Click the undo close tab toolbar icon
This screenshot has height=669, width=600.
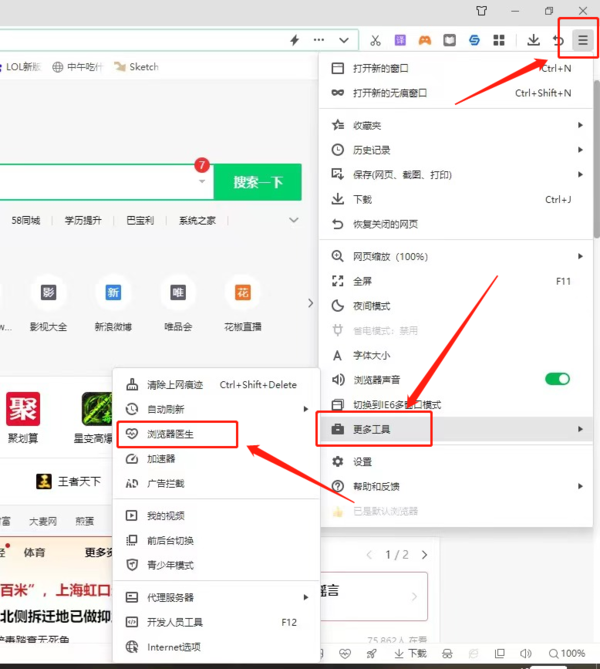(558, 40)
